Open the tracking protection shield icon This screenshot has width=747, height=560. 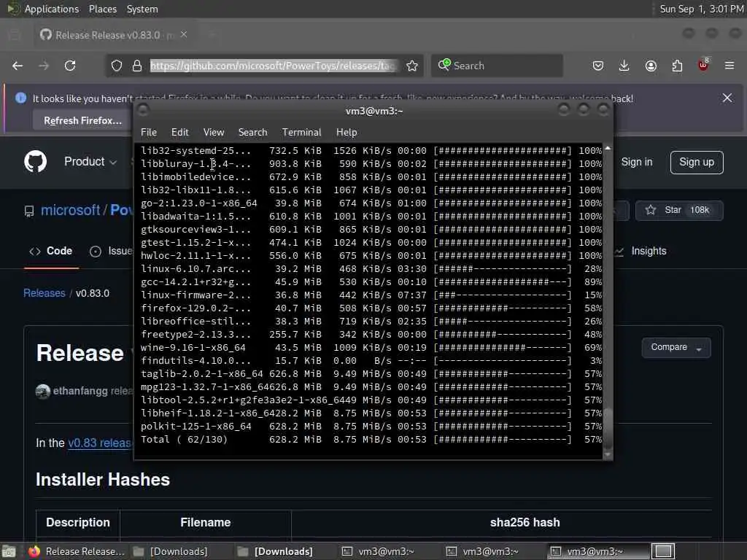click(117, 66)
